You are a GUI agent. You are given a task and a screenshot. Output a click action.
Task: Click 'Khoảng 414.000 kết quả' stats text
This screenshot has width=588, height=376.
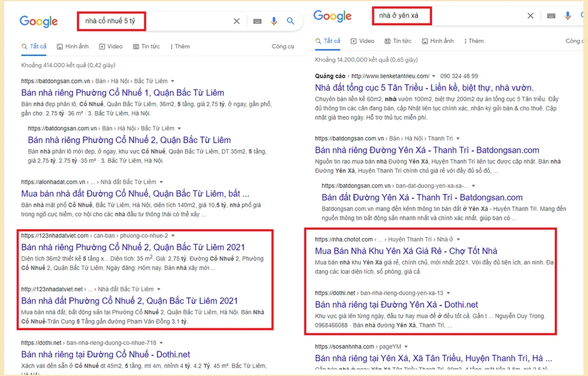pos(68,65)
